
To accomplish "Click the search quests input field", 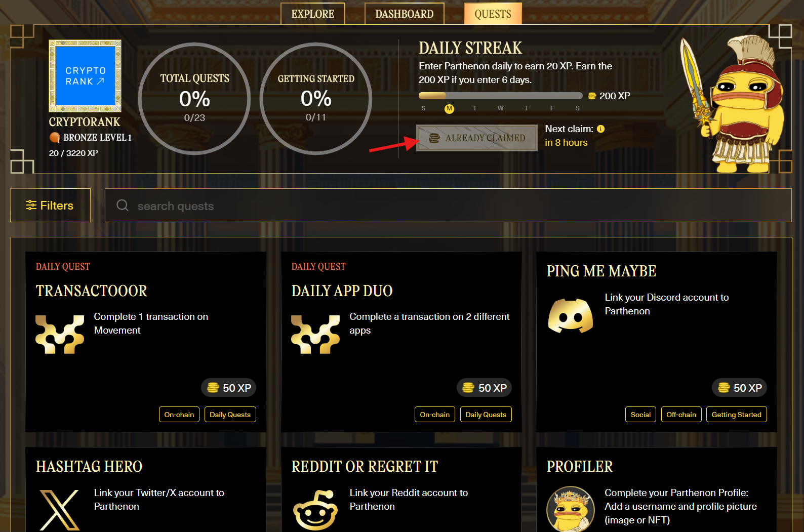I will [448, 205].
